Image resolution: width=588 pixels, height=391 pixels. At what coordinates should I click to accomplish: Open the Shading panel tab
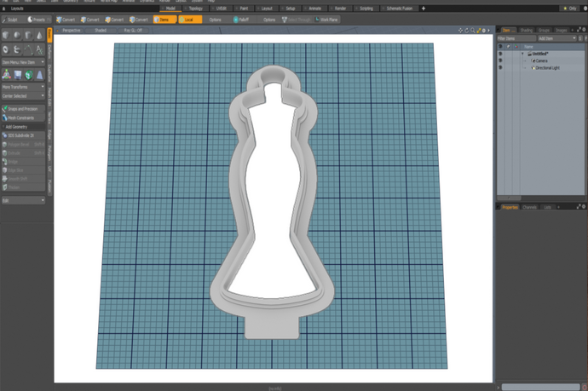(526, 30)
